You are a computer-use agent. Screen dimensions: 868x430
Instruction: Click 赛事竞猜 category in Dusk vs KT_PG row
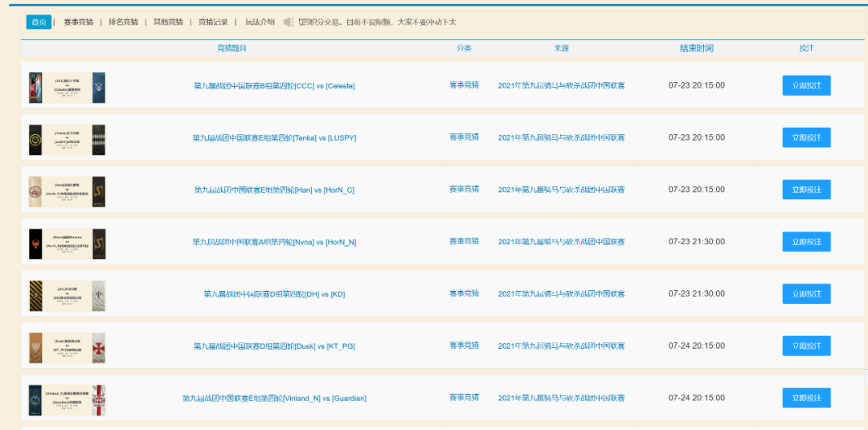pos(464,346)
